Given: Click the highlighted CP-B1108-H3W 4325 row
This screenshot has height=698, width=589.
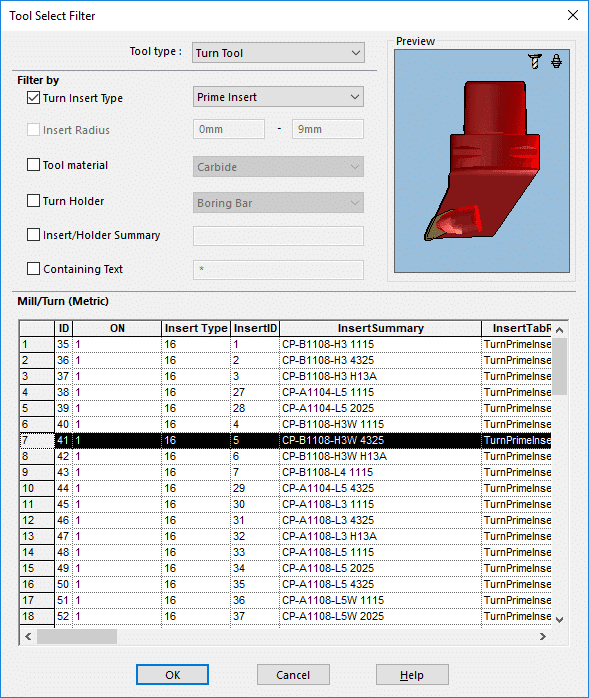Looking at the screenshot, I should [285, 440].
